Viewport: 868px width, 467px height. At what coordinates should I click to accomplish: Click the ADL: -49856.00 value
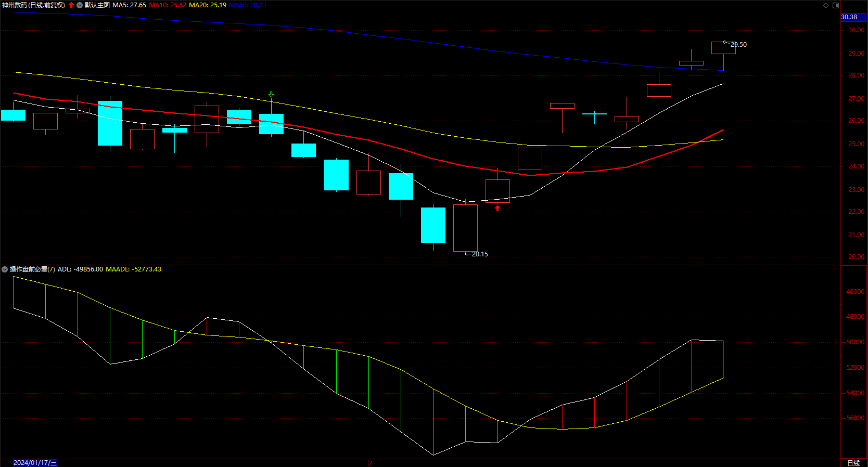click(x=80, y=269)
